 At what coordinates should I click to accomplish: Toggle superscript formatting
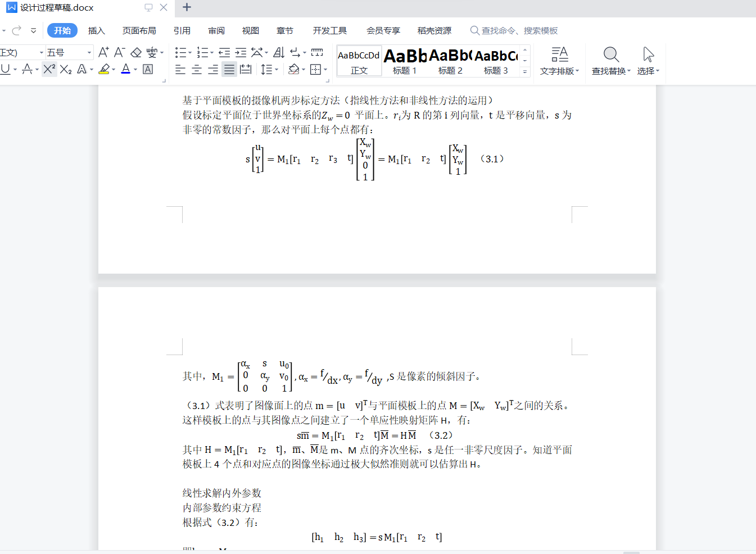coord(49,69)
